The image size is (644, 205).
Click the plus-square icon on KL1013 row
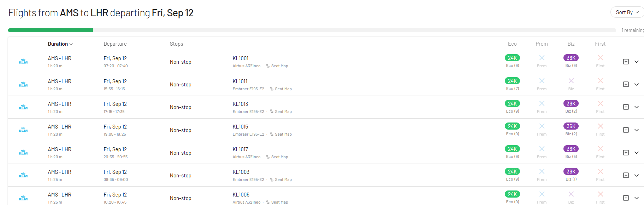point(626,107)
